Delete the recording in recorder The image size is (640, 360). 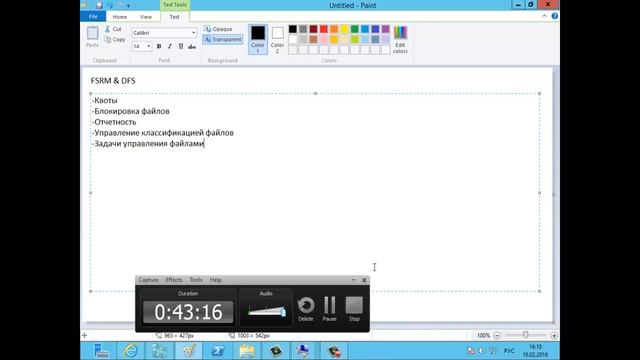(306, 309)
